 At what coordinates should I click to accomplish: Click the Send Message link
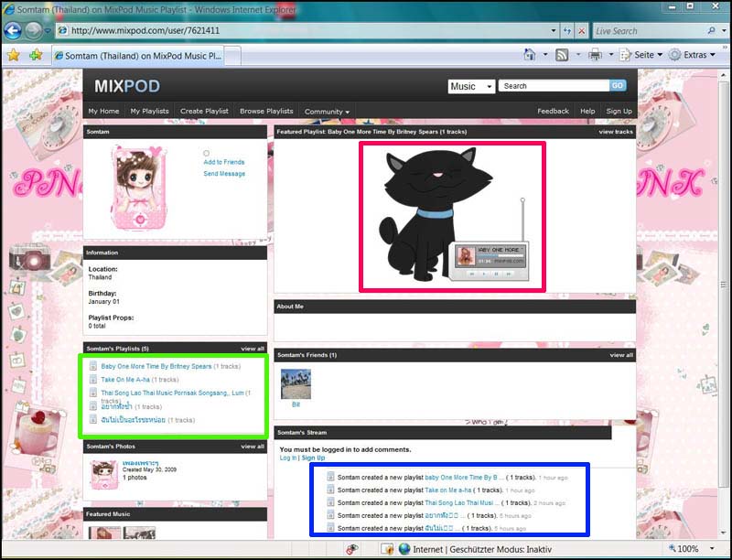[224, 174]
